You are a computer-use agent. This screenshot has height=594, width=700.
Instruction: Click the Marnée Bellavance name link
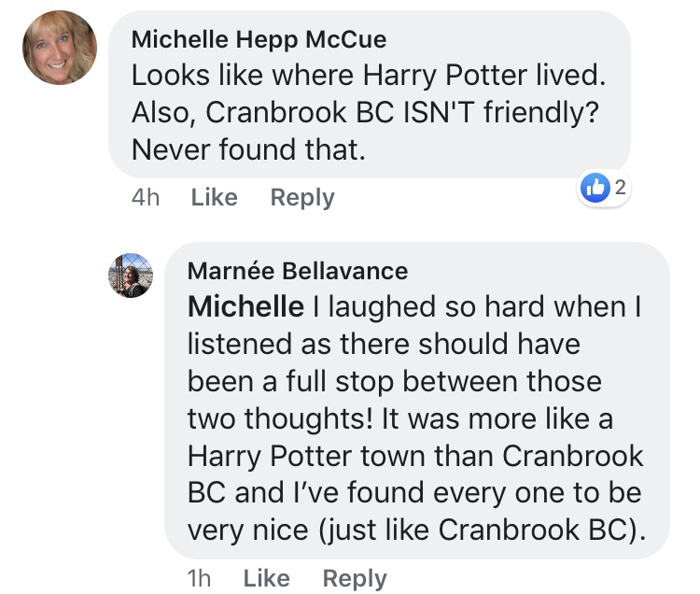tap(297, 271)
